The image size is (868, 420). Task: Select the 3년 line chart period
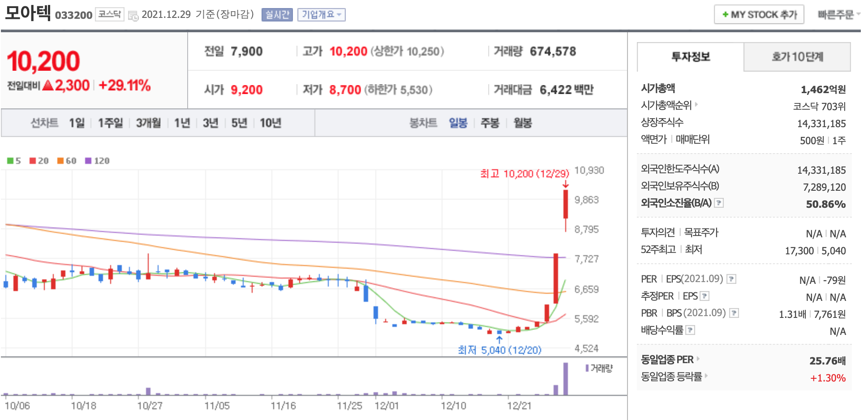(x=210, y=123)
